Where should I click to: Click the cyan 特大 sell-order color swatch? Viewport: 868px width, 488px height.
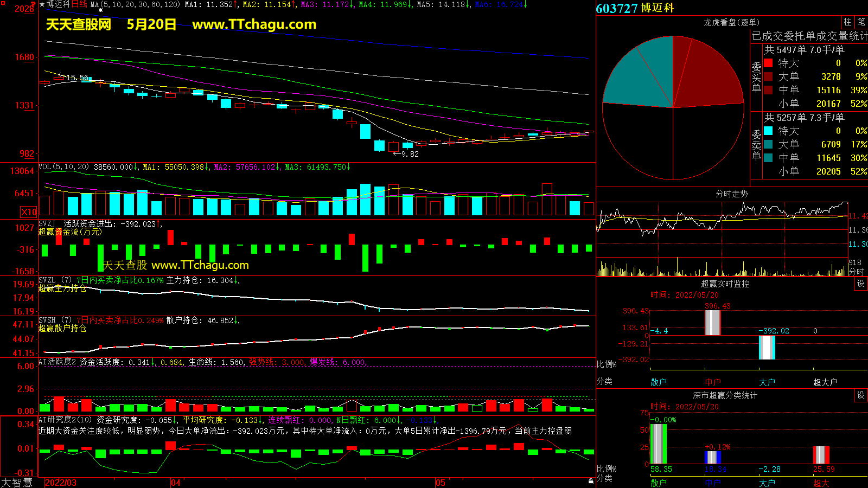768,131
